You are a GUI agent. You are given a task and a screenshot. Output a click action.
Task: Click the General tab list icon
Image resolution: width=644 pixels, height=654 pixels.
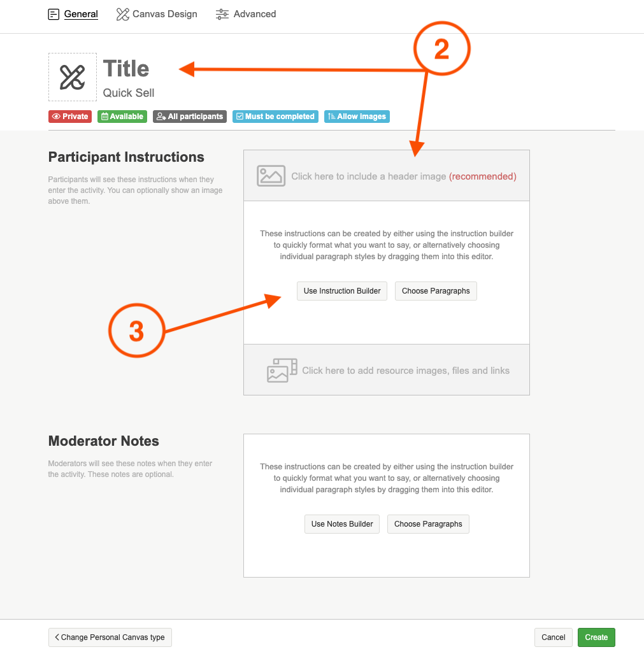click(x=54, y=14)
